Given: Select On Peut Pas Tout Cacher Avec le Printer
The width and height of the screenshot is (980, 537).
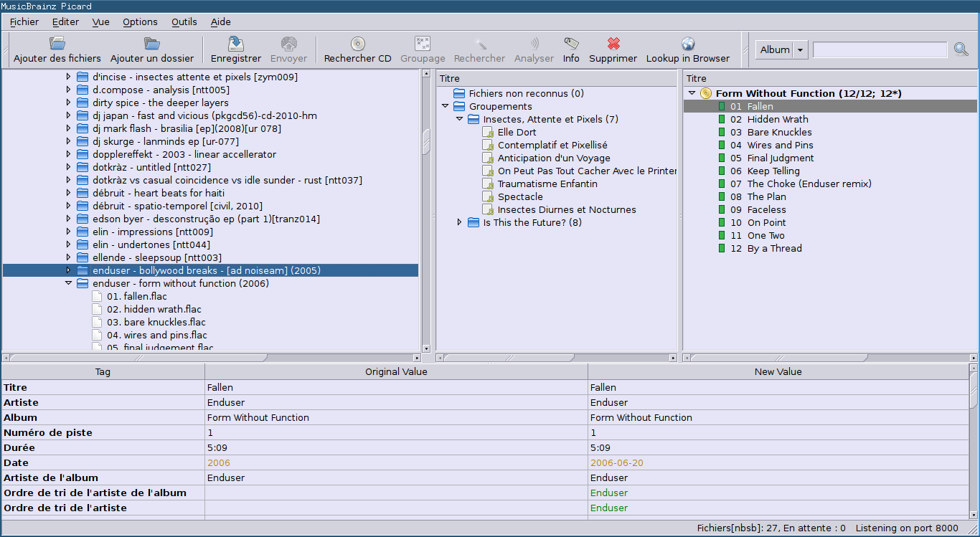Looking at the screenshot, I should point(588,171).
